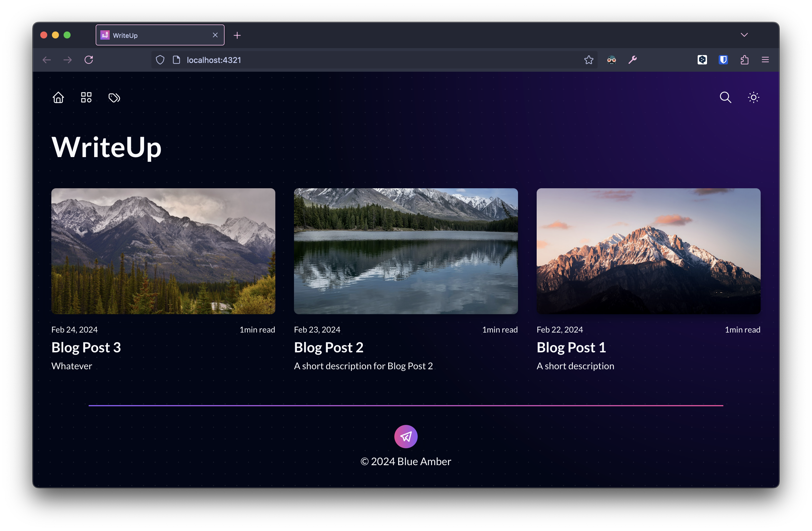812x531 pixels.
Task: Expand the list all tabs chevron
Action: pos(744,35)
